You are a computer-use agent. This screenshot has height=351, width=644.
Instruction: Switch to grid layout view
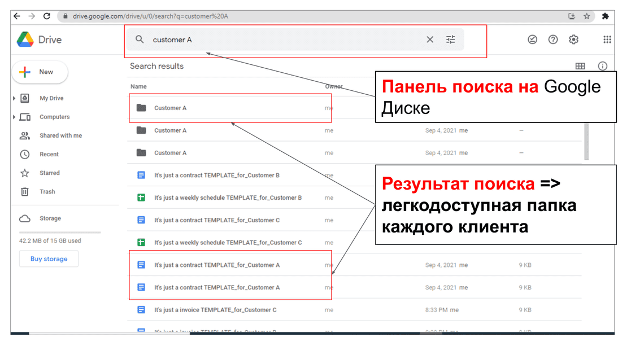click(580, 66)
